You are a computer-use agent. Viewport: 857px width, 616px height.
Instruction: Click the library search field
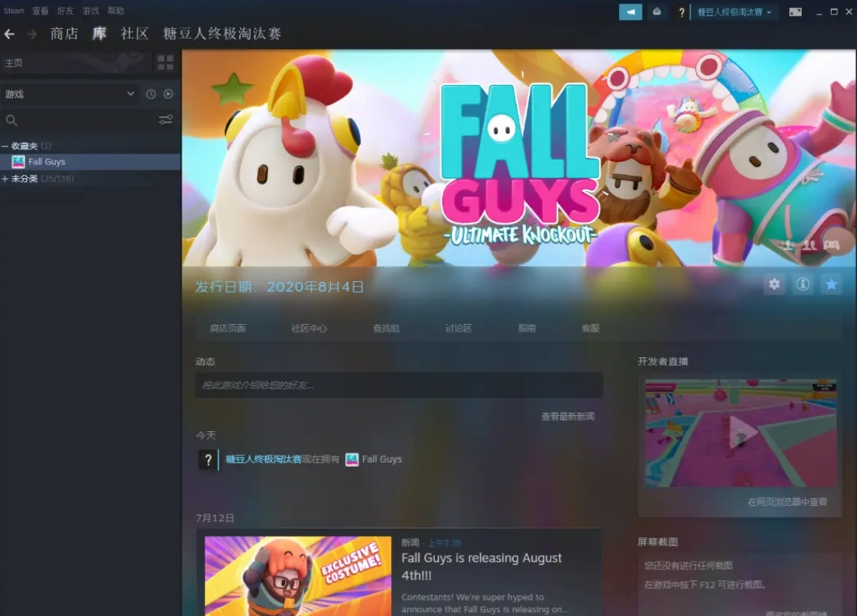(80, 120)
